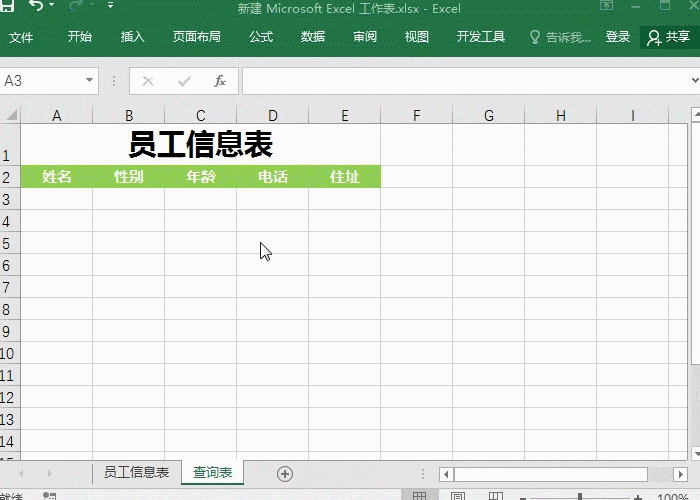Click the 住址 header cell
This screenshot has width=700, height=500.
point(344,177)
